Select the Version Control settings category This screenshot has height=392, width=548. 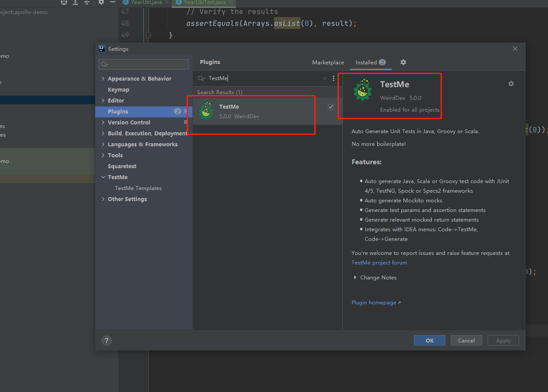(x=129, y=123)
